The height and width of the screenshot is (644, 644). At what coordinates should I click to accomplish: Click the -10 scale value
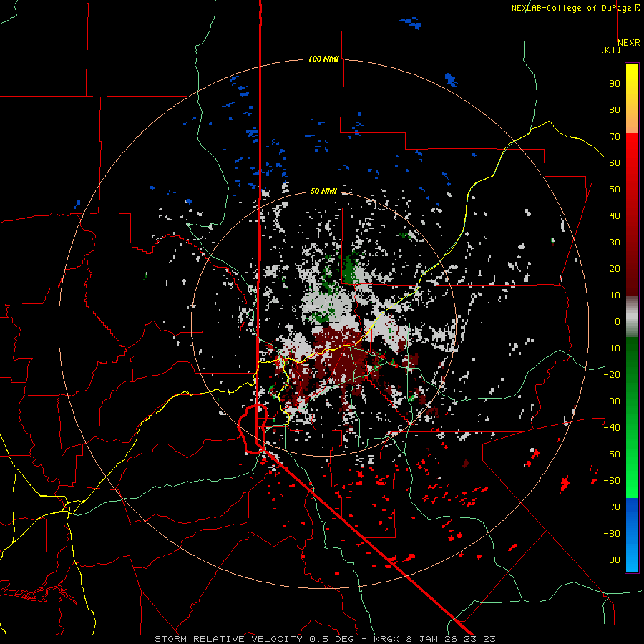point(612,348)
